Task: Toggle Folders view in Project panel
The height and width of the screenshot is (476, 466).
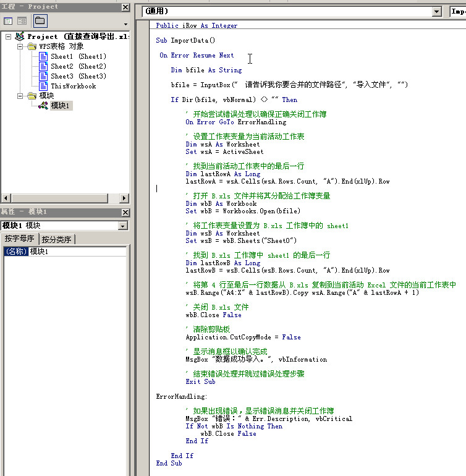Action: [x=40, y=21]
